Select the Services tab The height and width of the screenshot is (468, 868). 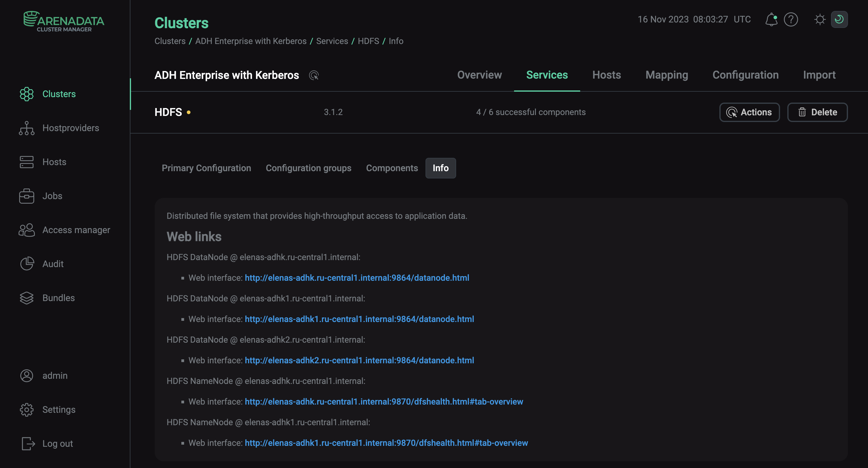tap(547, 75)
